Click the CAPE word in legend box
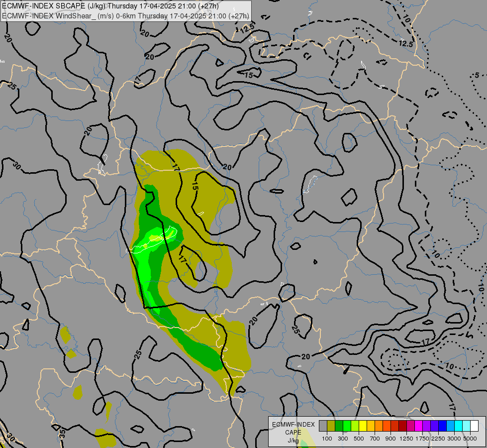487x448 pixels. (x=293, y=433)
